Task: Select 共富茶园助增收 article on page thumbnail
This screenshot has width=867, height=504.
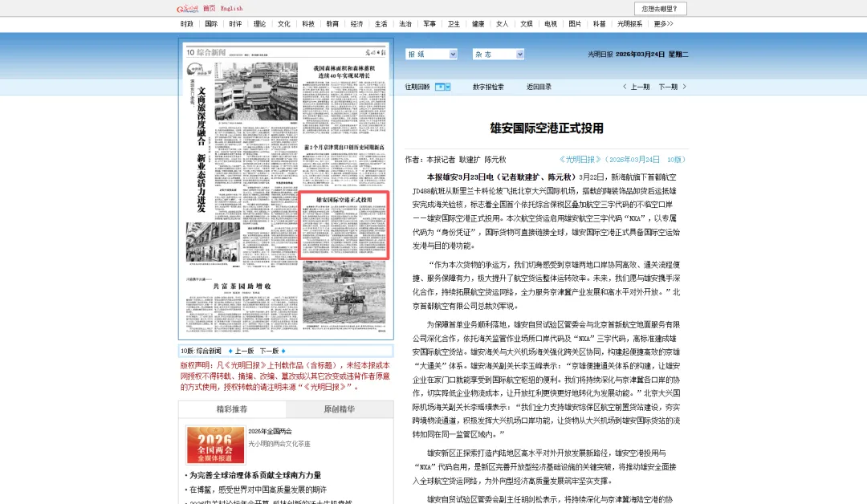Action: 242,287
